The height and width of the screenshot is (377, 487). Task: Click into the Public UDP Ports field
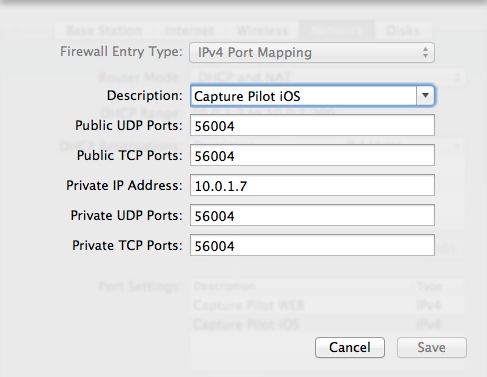312,125
